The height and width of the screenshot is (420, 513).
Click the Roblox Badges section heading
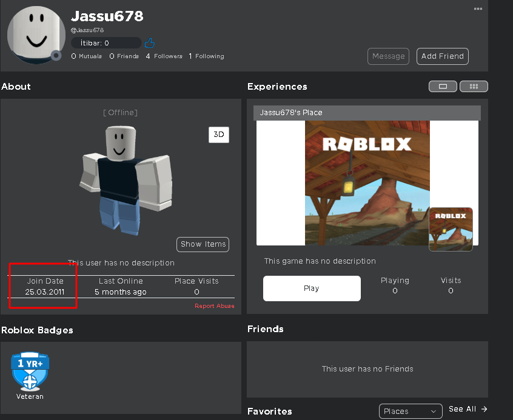[x=37, y=330]
